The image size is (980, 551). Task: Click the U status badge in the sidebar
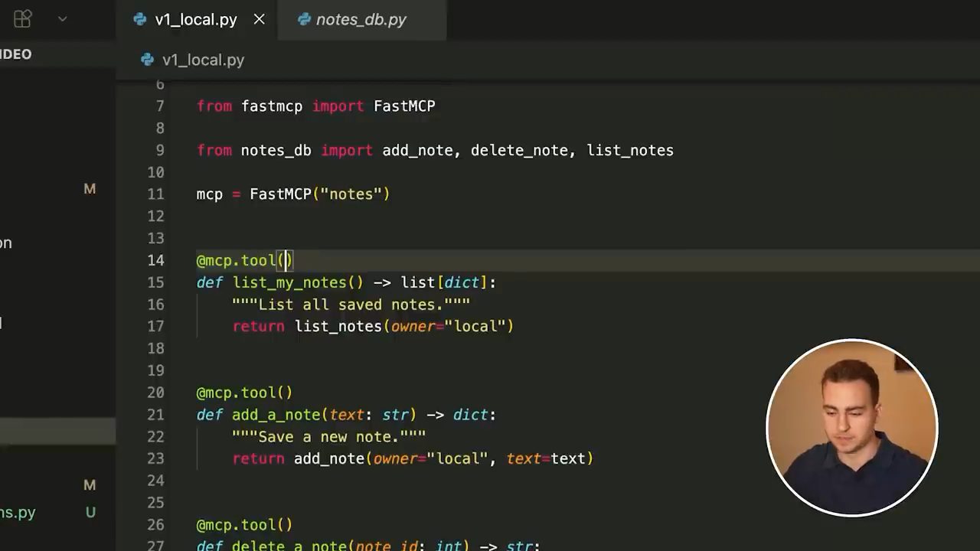(90, 513)
